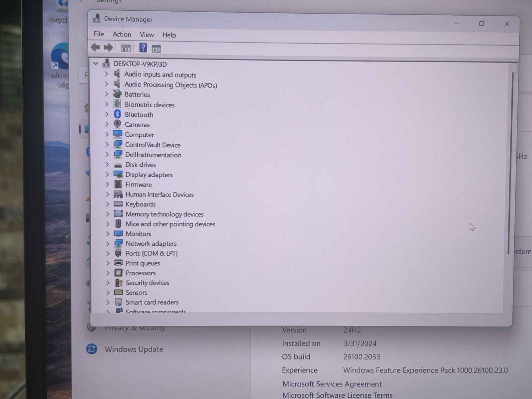Expand the Display adapters chevron

coord(107,174)
